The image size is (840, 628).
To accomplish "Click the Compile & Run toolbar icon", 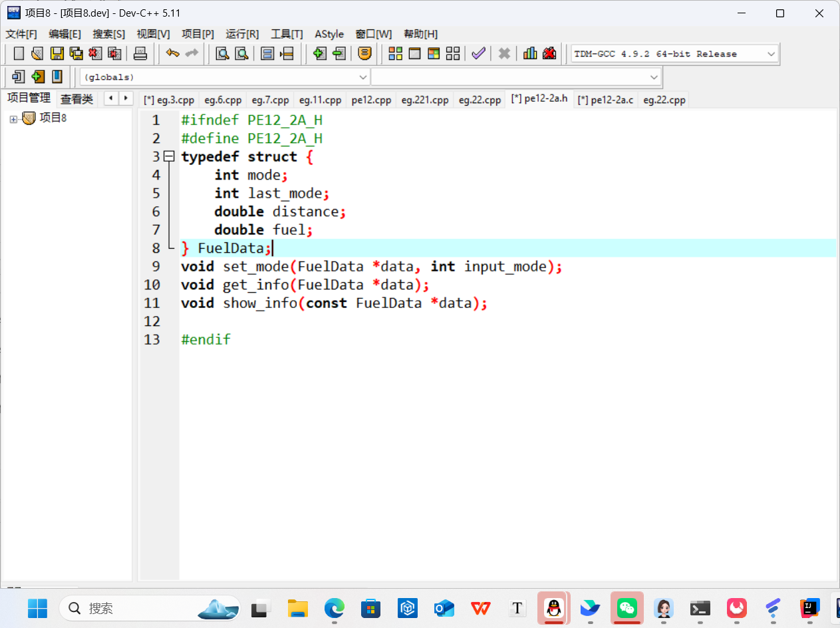I will click(434, 54).
